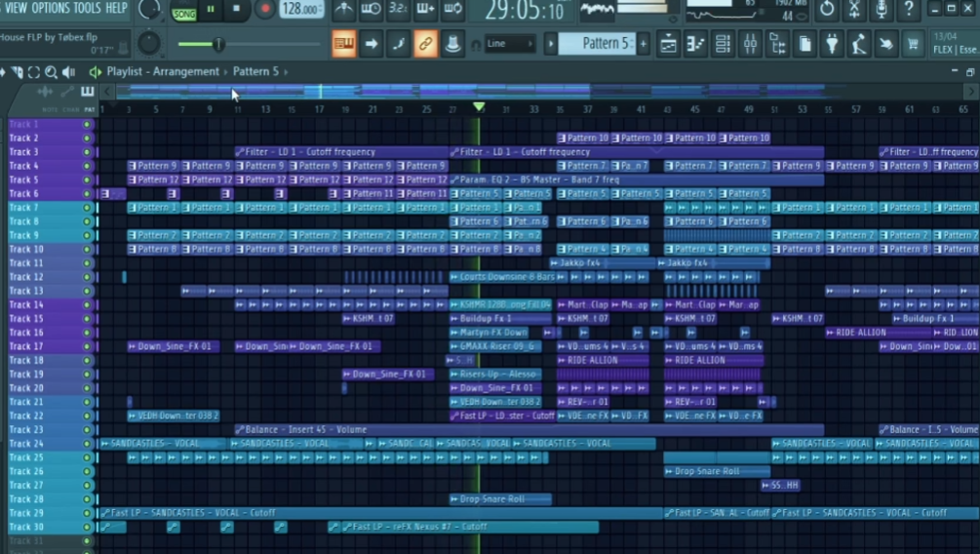This screenshot has width=980, height=554.
Task: Click the main snap magnet icon
Action: tap(476, 45)
